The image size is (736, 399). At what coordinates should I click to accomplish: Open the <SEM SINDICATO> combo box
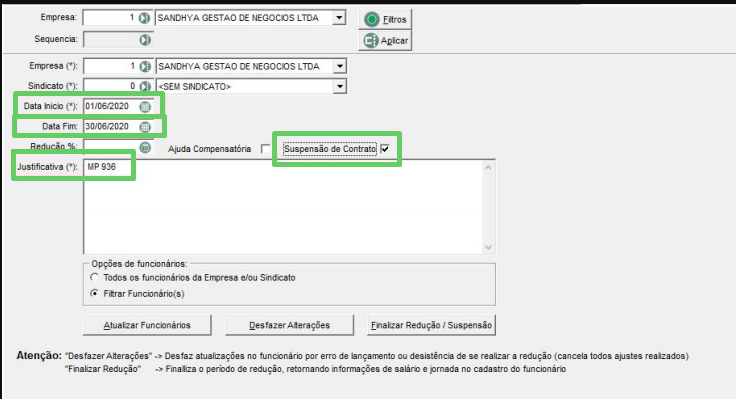(x=251, y=86)
